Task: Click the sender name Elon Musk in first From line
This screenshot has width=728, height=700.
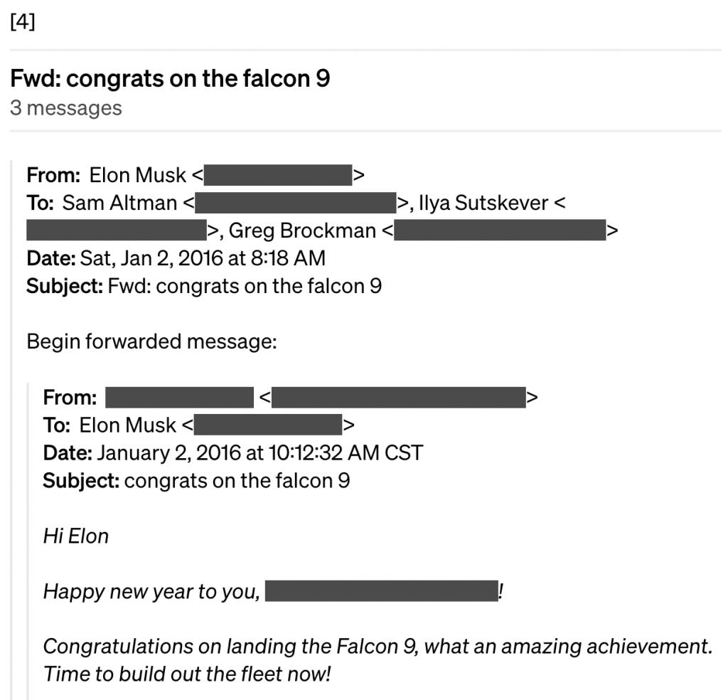Action: pos(137,175)
